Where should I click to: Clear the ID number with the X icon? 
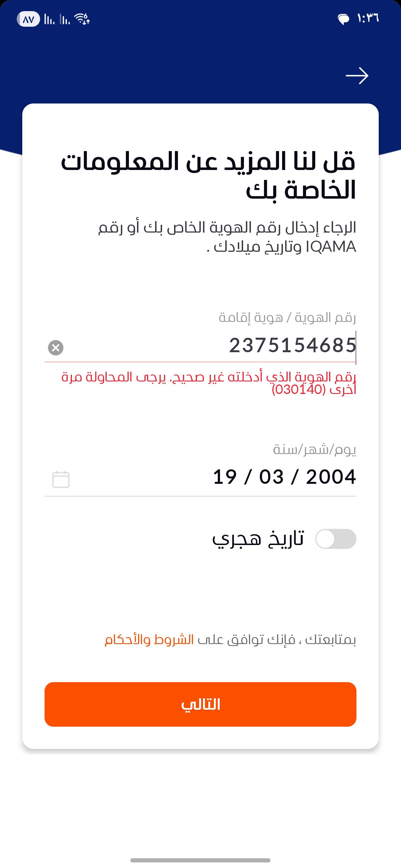click(56, 348)
